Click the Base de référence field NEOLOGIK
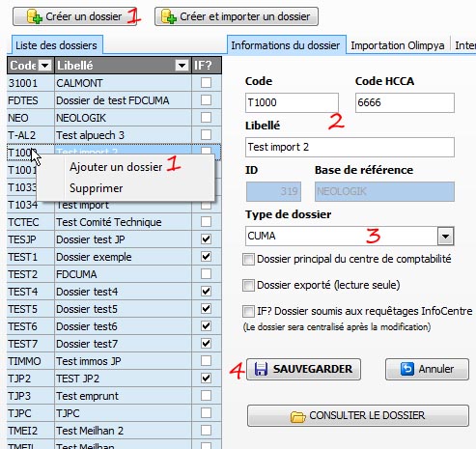The image size is (476, 449). (x=384, y=191)
